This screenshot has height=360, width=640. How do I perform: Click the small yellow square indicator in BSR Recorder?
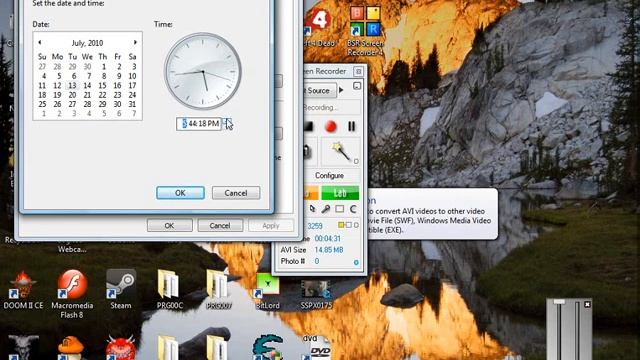coord(341,225)
